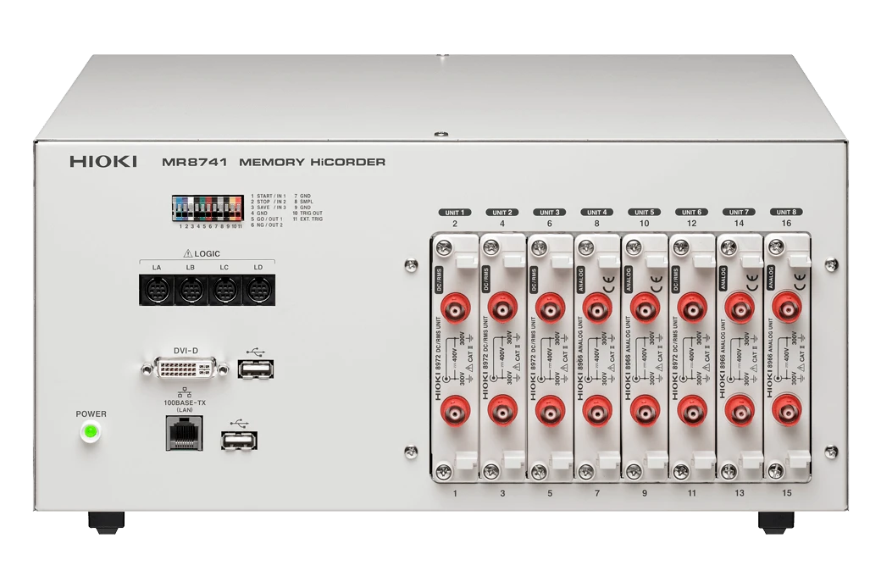Click the UNIT 2 slot label

click(502, 213)
